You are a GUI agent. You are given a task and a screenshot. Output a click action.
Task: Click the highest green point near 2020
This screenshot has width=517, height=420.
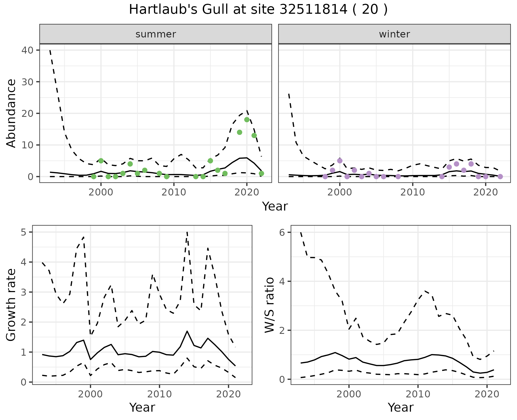(247, 120)
